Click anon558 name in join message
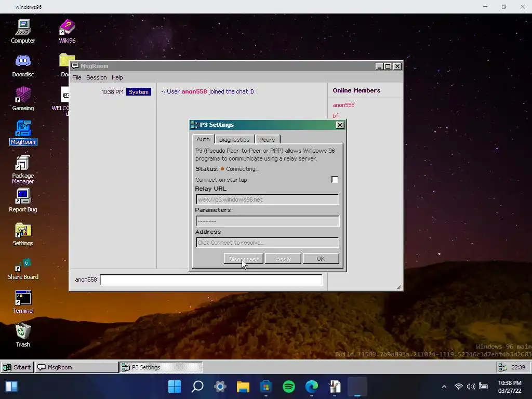The image size is (532, 399). coord(194,91)
